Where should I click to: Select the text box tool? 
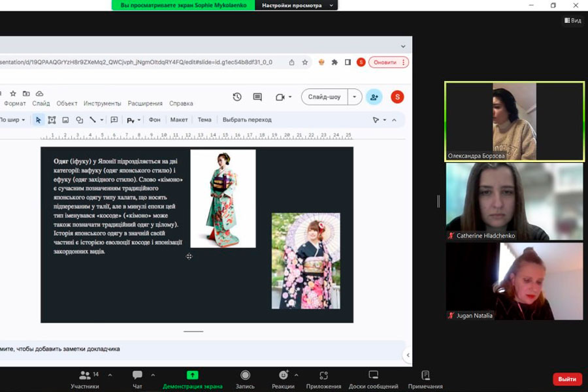pos(52,120)
